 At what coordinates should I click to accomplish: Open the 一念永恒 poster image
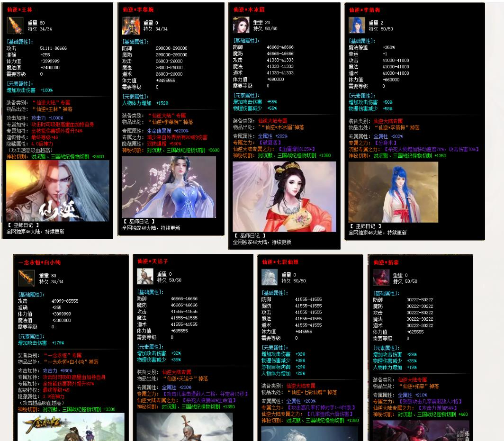coord(71,427)
